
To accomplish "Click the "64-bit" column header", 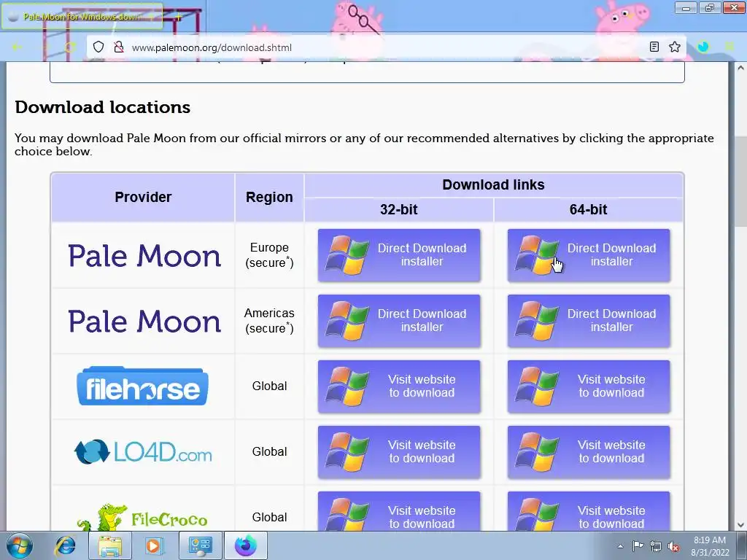I will point(589,209).
